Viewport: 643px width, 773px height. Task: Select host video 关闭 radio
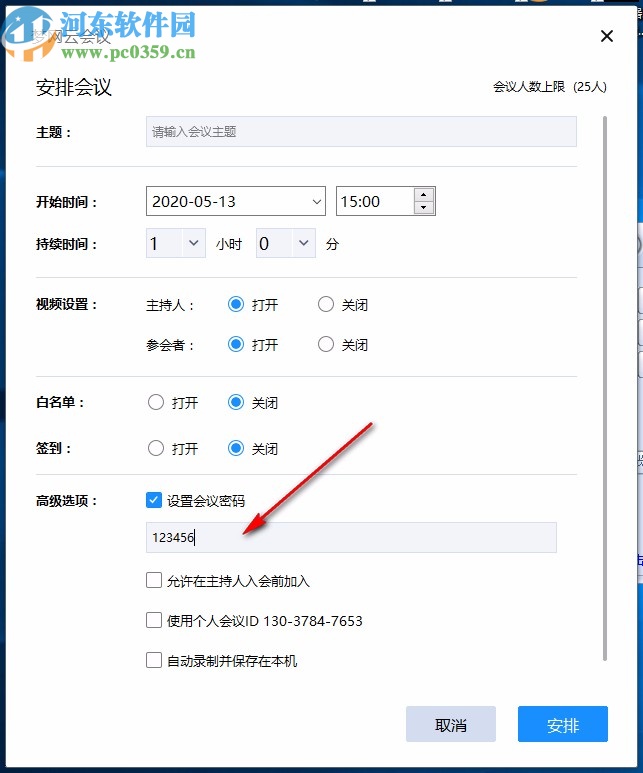(x=325, y=304)
